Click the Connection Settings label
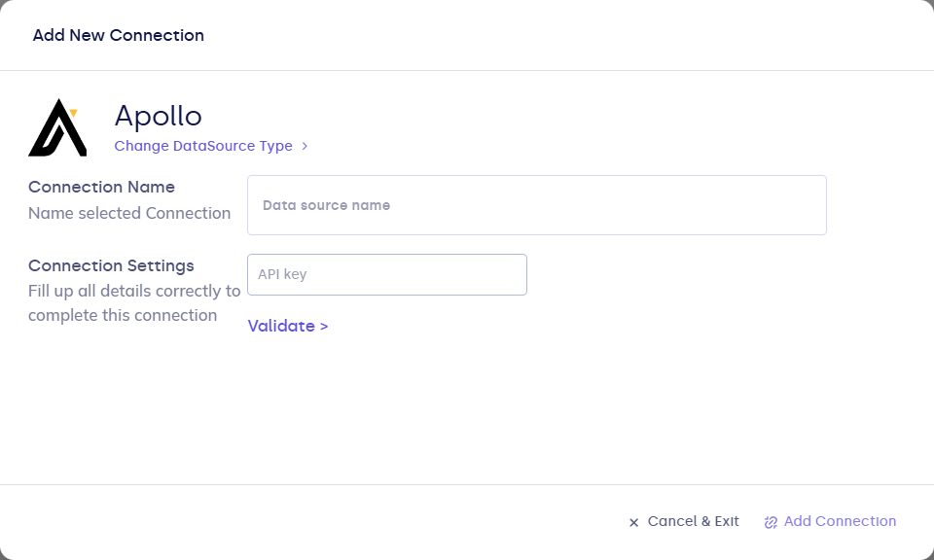 tap(111, 265)
